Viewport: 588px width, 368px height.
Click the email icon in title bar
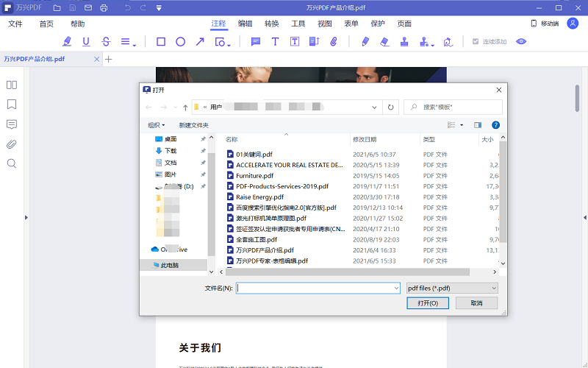point(88,7)
